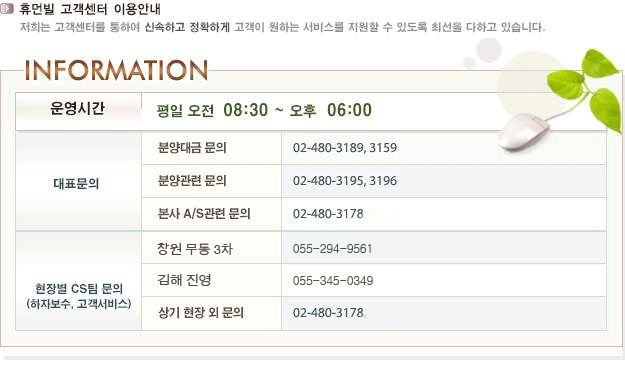
Task: Click the 창원 무동 3차 label
Action: pos(195,249)
